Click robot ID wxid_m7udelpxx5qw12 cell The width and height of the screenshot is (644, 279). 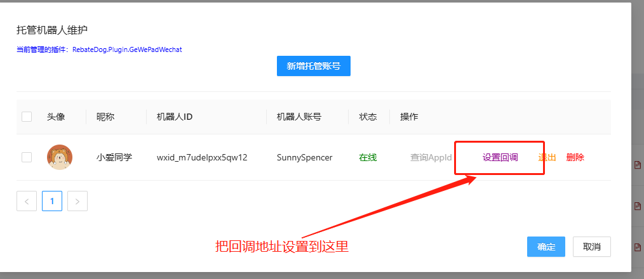(201, 157)
